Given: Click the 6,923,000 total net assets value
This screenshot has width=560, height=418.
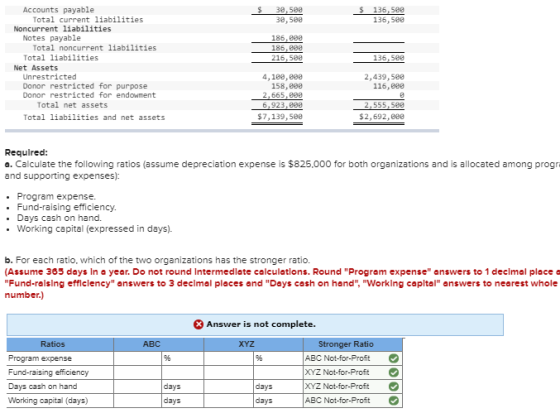Looking at the screenshot, I should [282, 105].
